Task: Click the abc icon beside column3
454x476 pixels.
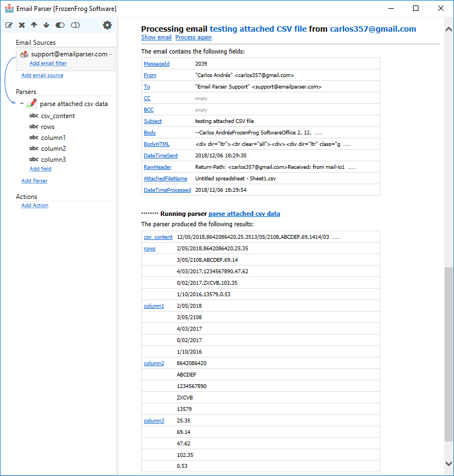Action: click(34, 160)
